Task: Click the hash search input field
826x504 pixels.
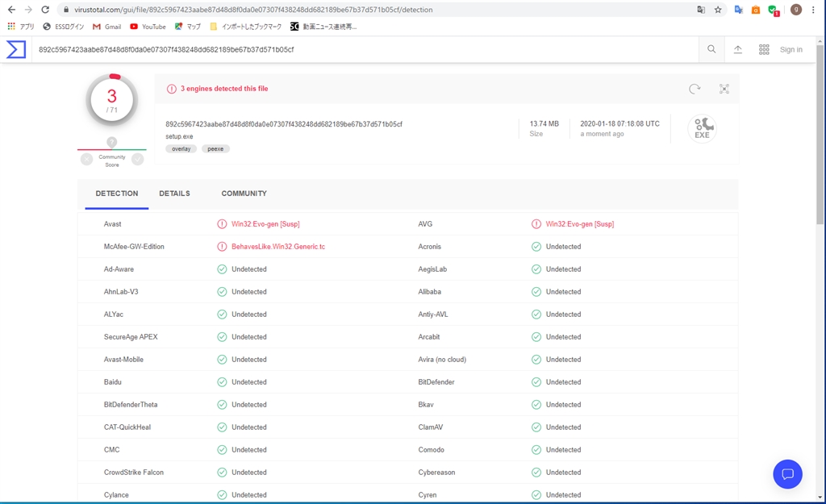Action: [365, 49]
